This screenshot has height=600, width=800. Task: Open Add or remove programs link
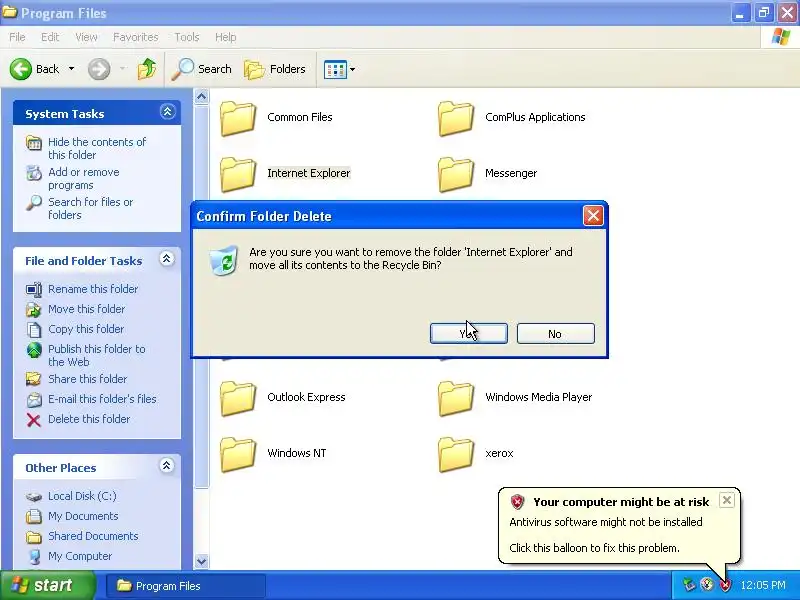[x=84, y=179]
